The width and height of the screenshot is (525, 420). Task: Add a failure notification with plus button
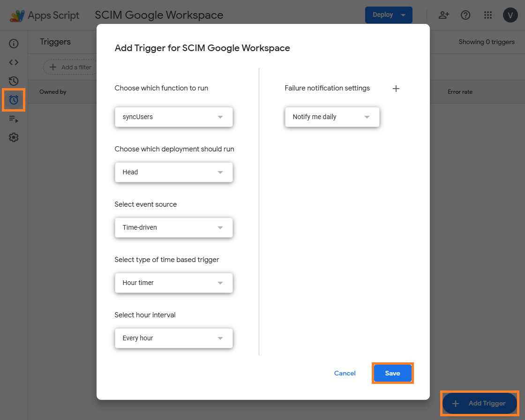(x=396, y=88)
